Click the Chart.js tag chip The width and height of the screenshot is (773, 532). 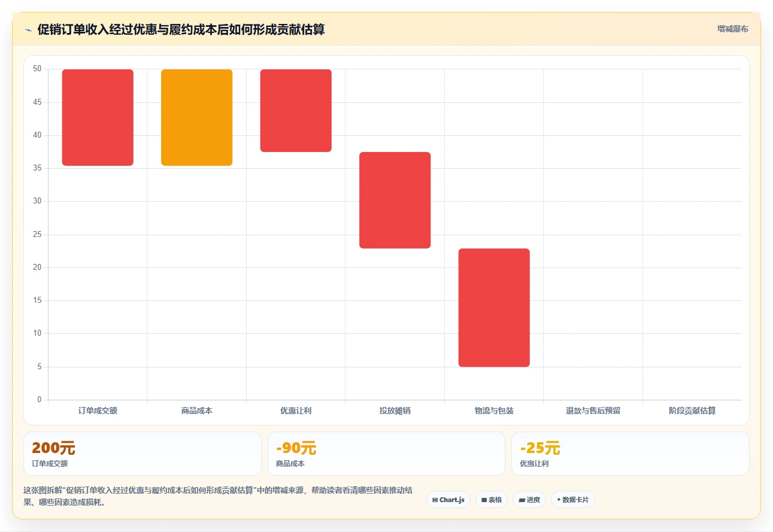point(448,500)
